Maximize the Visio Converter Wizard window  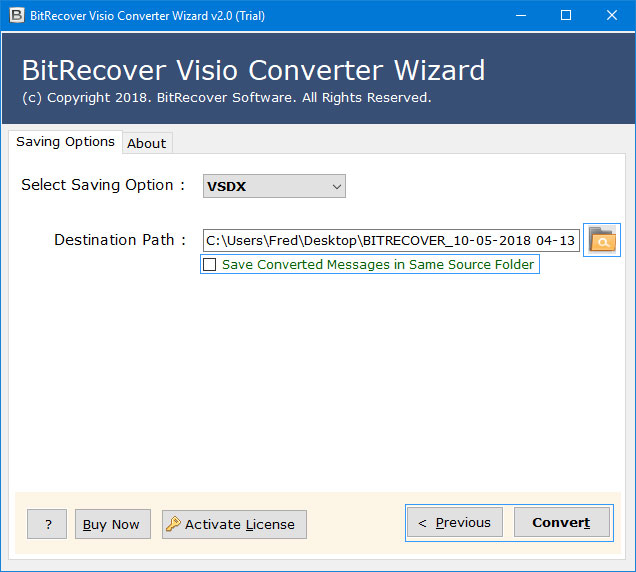[x=566, y=15]
